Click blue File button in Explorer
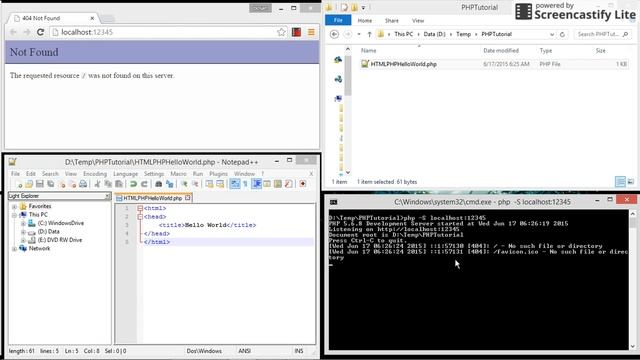Image resolution: width=640 pixels, height=360 pixels. 338,20
